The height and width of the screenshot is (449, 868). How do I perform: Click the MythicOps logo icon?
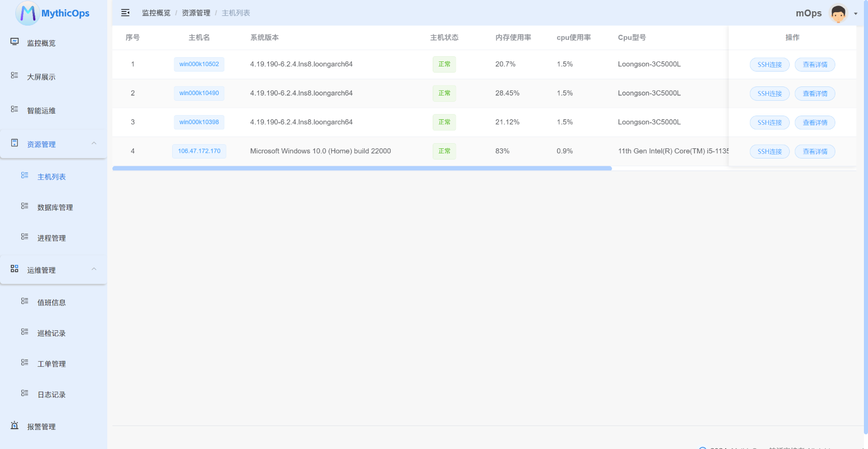tap(28, 13)
